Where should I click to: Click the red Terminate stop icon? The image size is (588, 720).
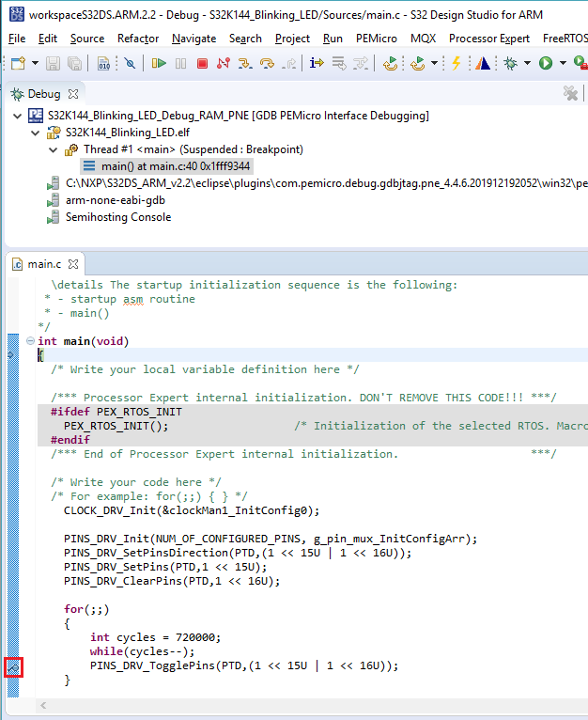pos(202,63)
